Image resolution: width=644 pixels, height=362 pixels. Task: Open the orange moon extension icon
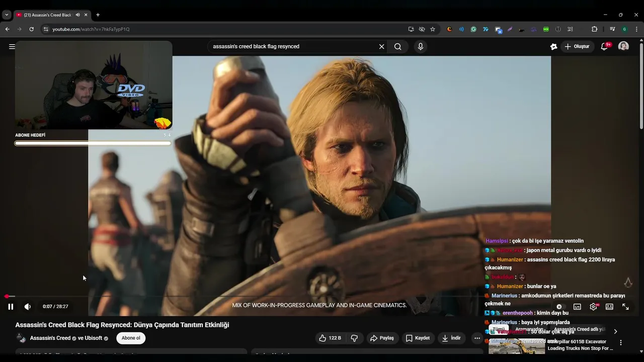pyautogui.click(x=449, y=29)
